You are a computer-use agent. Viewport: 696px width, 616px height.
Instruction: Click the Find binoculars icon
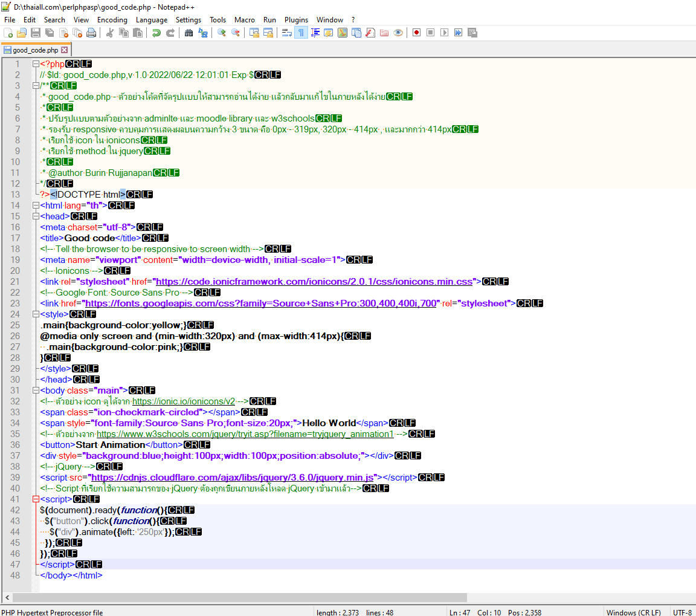[188, 33]
